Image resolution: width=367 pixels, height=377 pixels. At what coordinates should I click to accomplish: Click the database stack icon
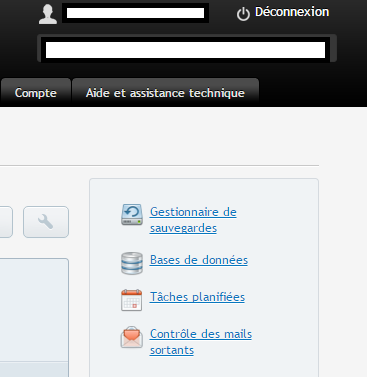coord(132,263)
